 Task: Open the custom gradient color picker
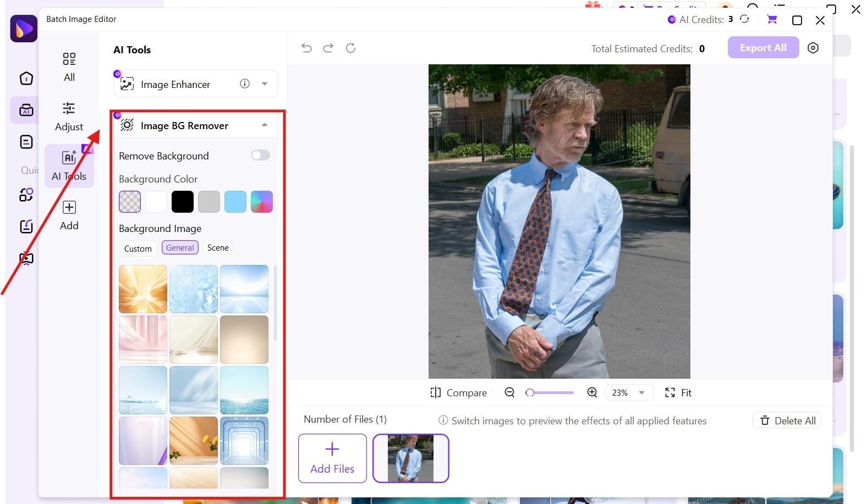[262, 202]
